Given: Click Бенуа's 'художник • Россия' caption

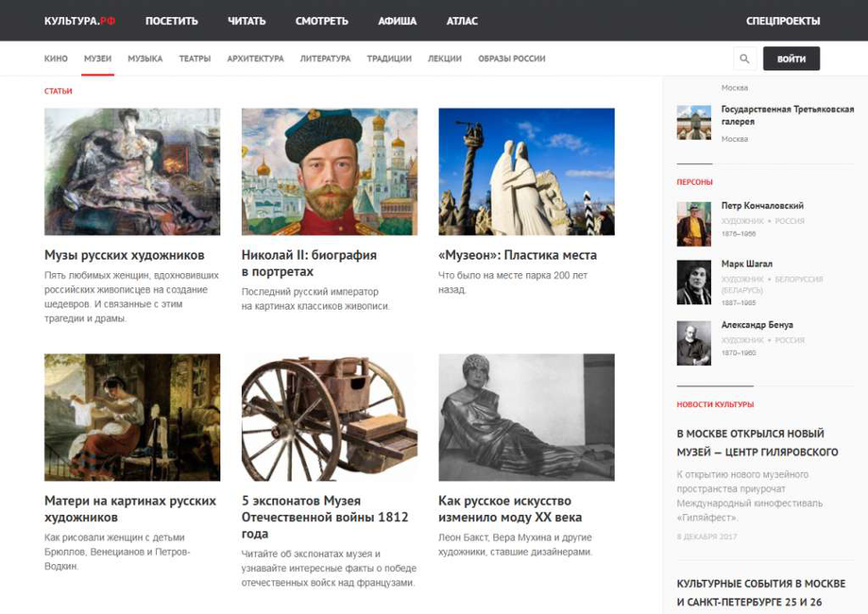Looking at the screenshot, I should [x=763, y=340].
